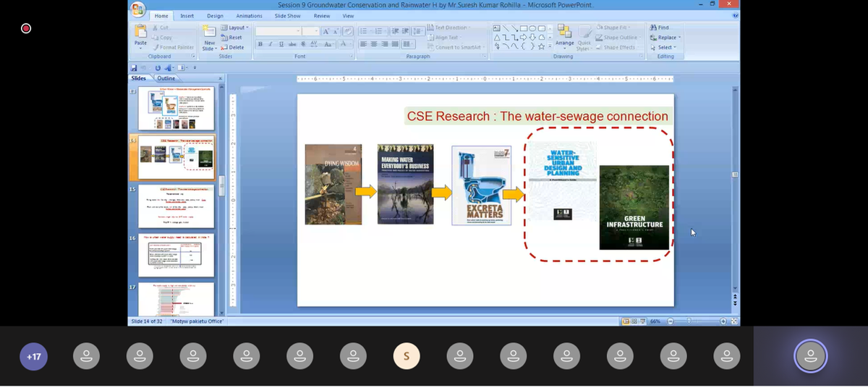The width and height of the screenshot is (868, 388).
Task: Click the Clear Formatting icon
Action: [x=348, y=31]
